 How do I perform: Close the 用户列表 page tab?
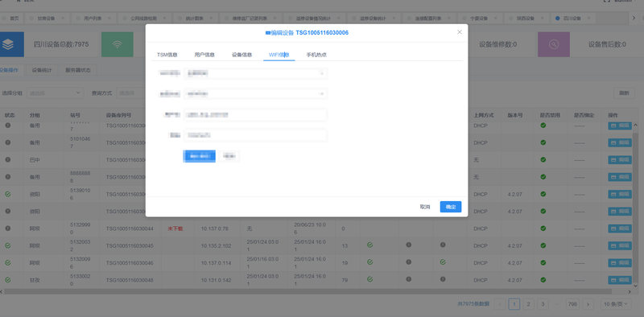109,18
